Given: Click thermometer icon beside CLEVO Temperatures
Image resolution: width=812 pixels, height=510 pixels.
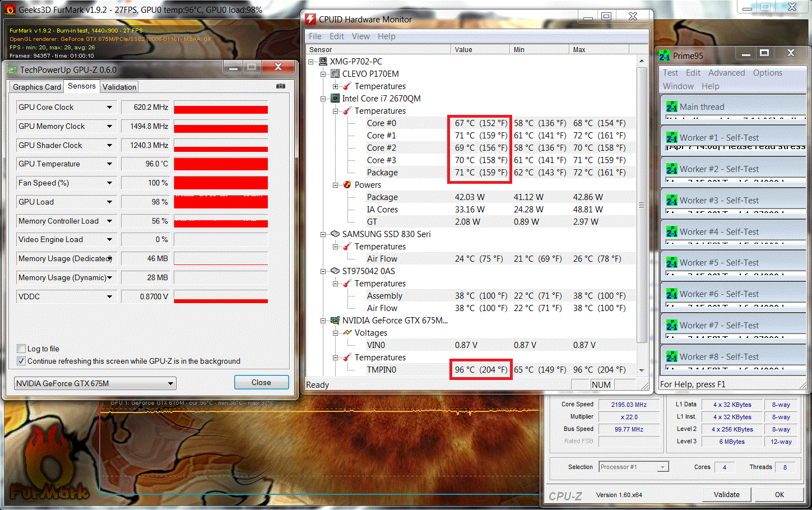Looking at the screenshot, I should point(347,86).
